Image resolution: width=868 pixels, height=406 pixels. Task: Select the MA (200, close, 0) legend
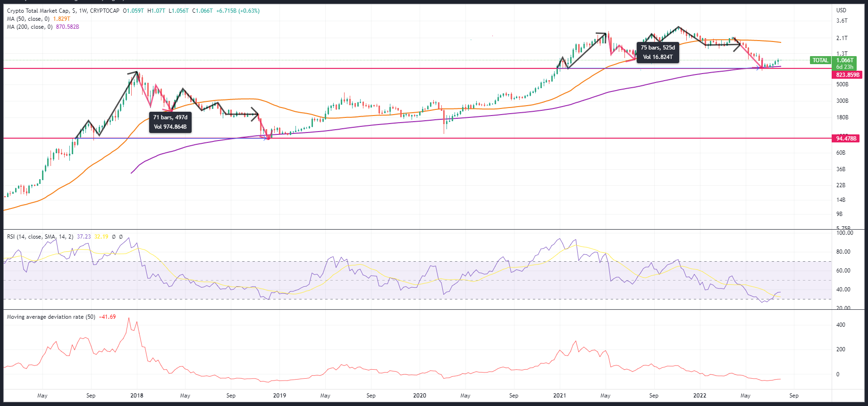(29, 27)
